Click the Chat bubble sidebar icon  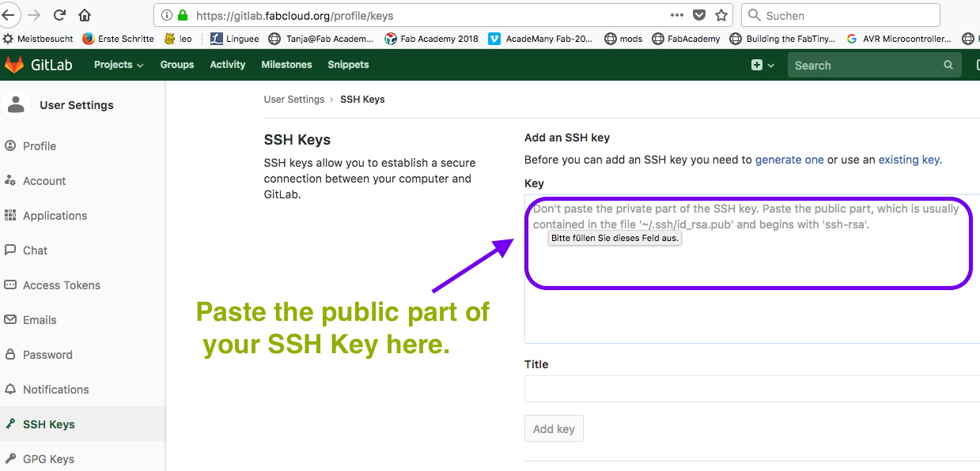click(x=10, y=250)
